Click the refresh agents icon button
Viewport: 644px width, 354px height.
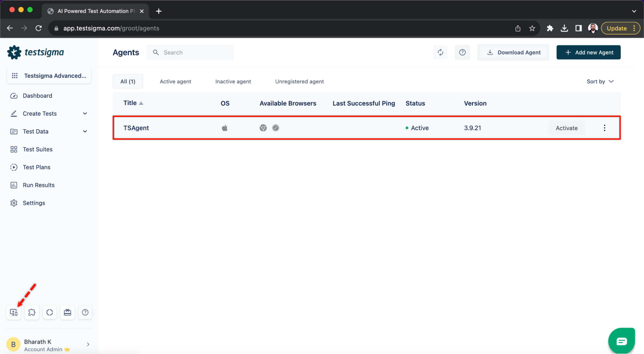(440, 53)
